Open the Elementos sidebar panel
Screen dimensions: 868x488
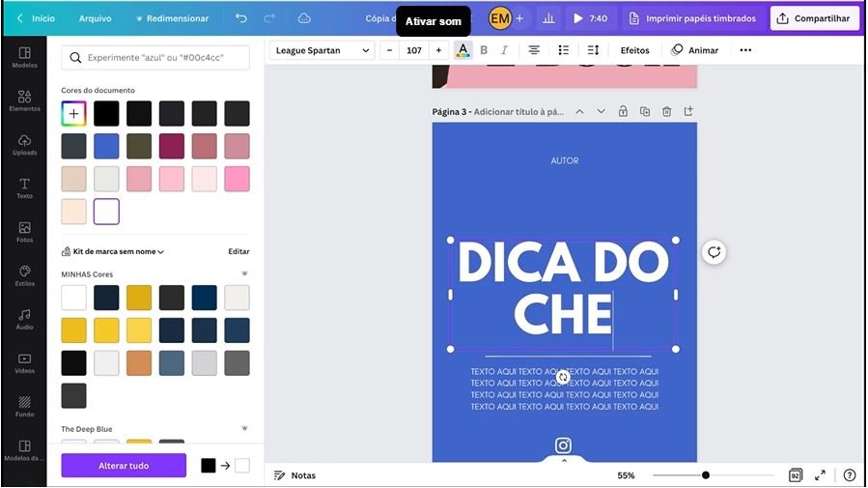[x=24, y=100]
